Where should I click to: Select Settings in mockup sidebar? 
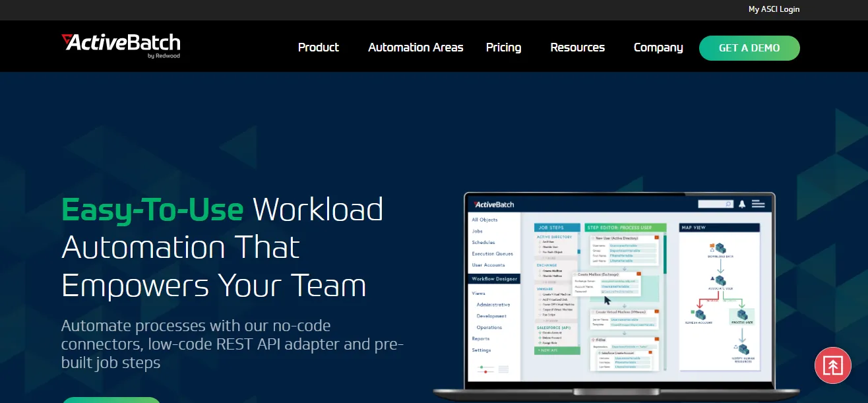(x=481, y=350)
